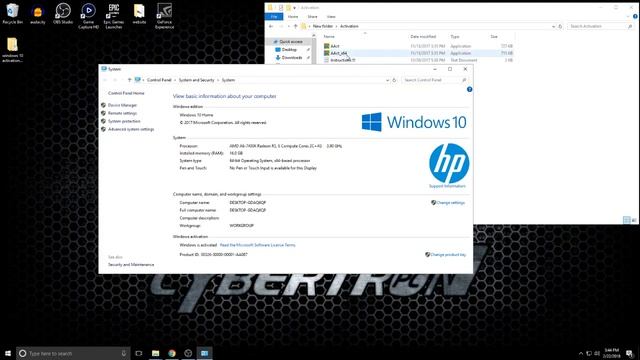Open the File tab in Explorer window
Screen dimensions: 640x360
click(274, 17)
